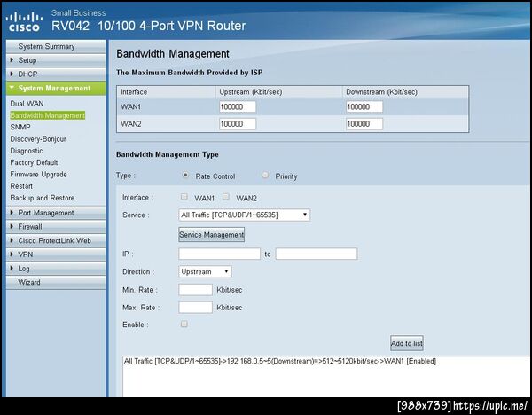Open the Wizard page
Screen dimensions: 532x415
[56, 282]
